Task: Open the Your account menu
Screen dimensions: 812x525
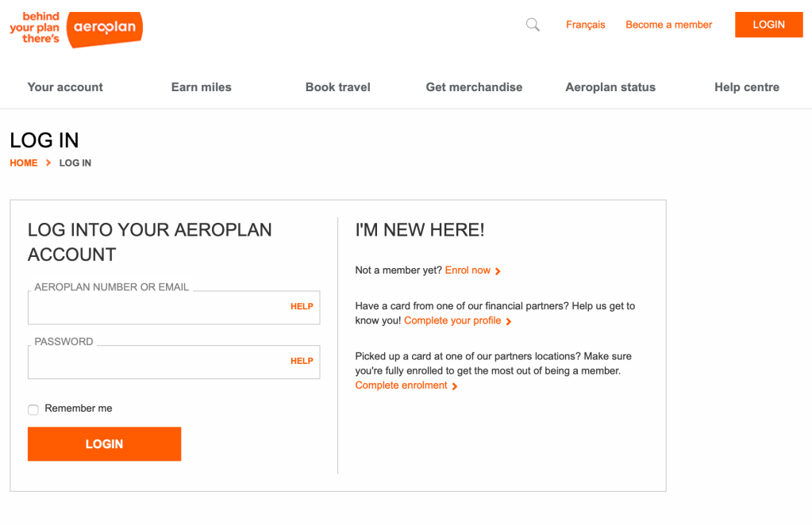Action: click(65, 87)
